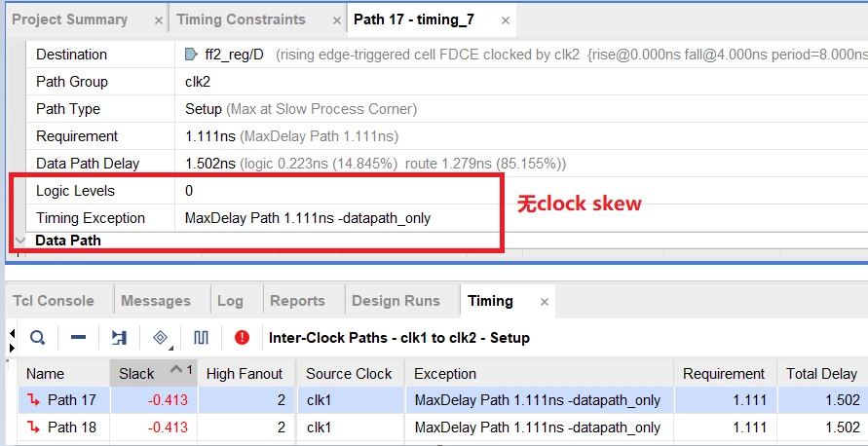Click the collapse all (minus) toolbar icon

click(79, 338)
